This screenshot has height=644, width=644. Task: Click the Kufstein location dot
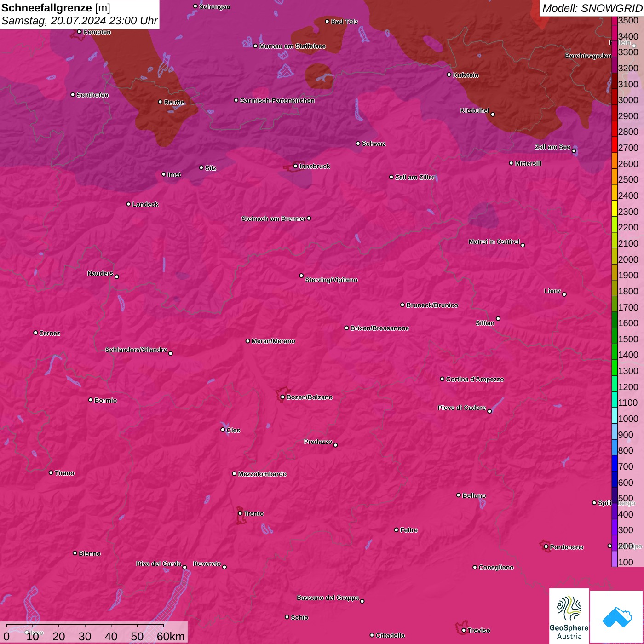point(449,75)
